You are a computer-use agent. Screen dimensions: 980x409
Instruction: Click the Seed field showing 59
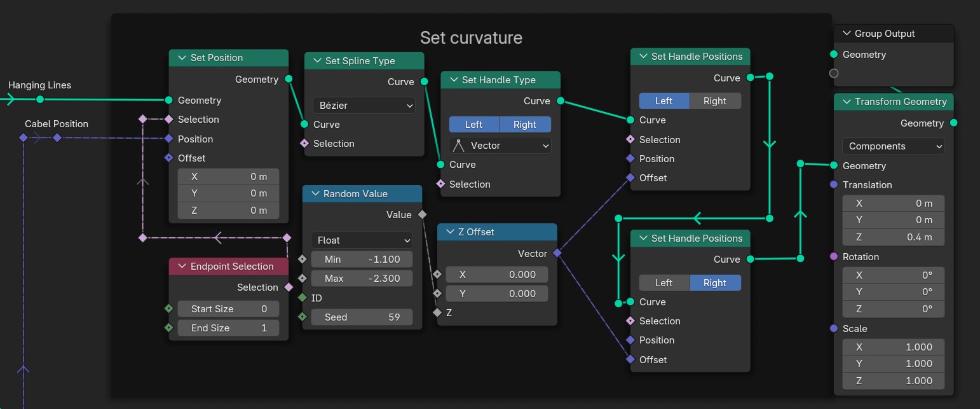pyautogui.click(x=362, y=317)
